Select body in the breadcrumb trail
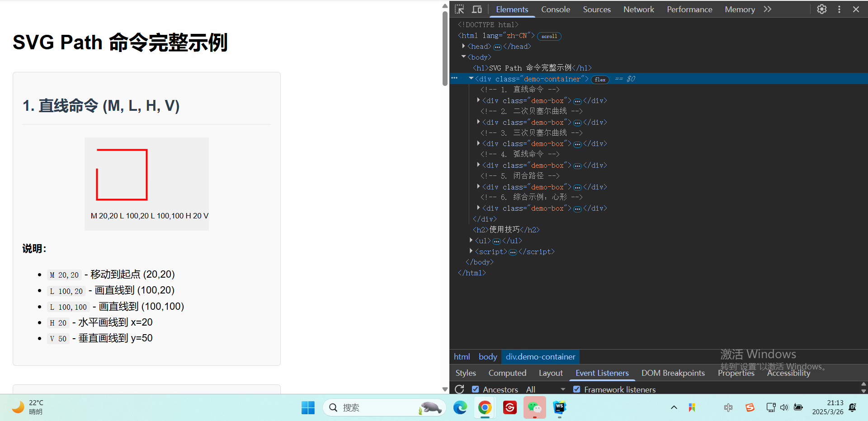The image size is (868, 421). tap(488, 356)
